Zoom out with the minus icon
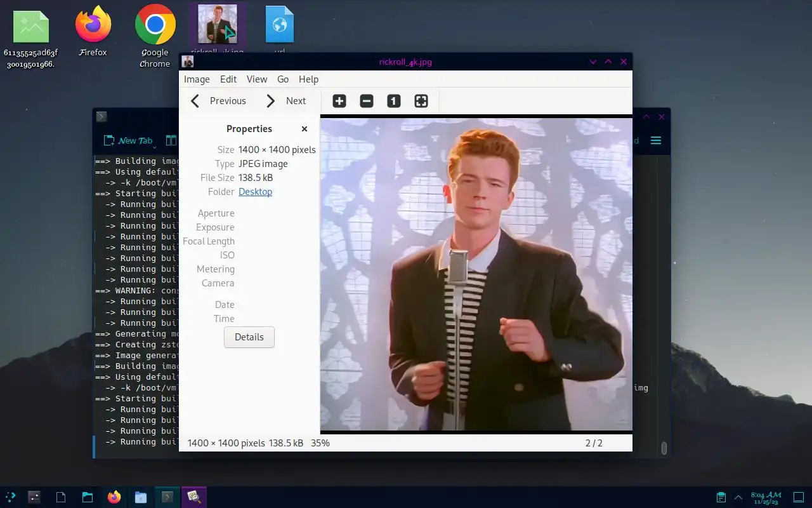Viewport: 812px width, 508px height. tap(367, 101)
